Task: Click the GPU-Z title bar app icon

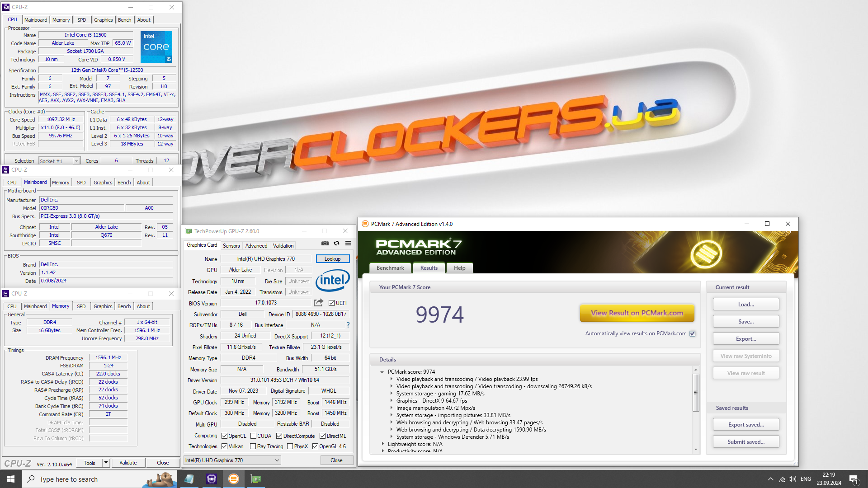Action: tap(189, 231)
